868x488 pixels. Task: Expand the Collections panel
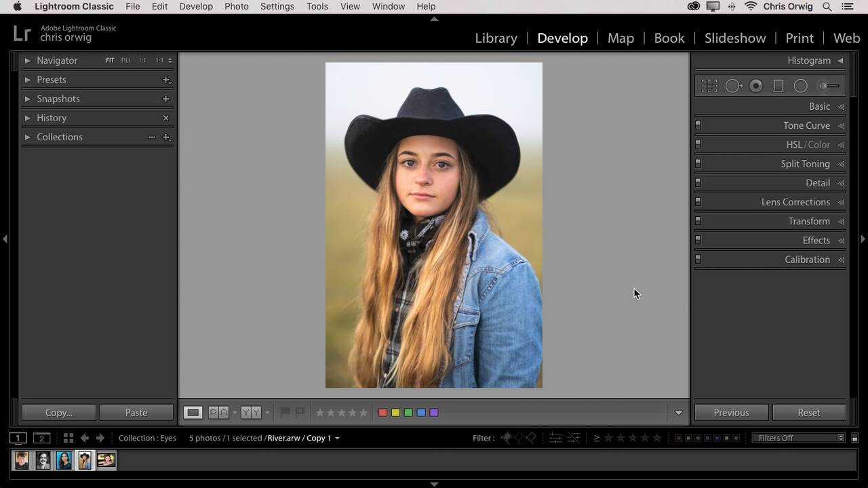click(x=27, y=137)
